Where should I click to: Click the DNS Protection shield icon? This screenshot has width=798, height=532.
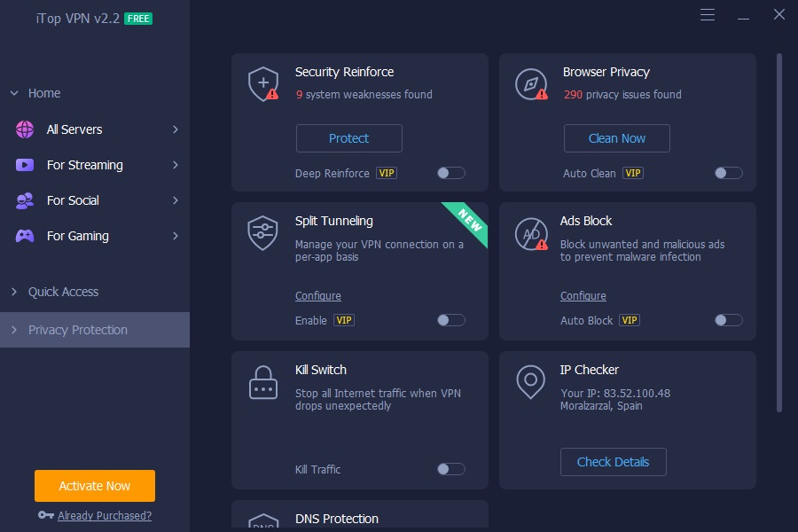point(263,522)
